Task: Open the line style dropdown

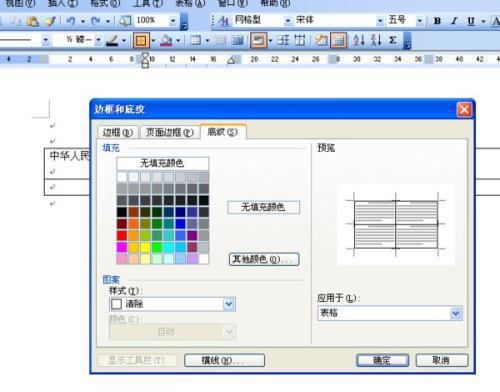Action: tap(46, 41)
